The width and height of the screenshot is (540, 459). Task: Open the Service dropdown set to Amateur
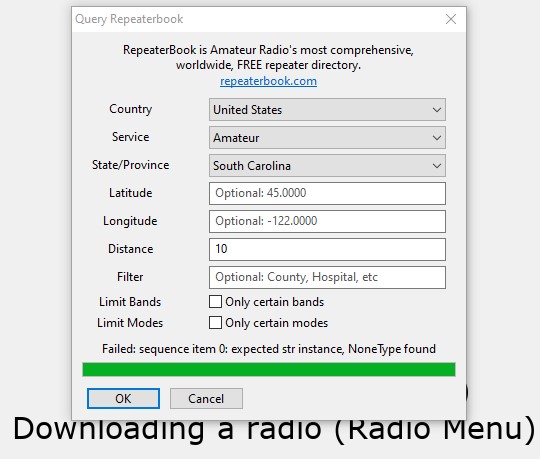click(x=327, y=138)
